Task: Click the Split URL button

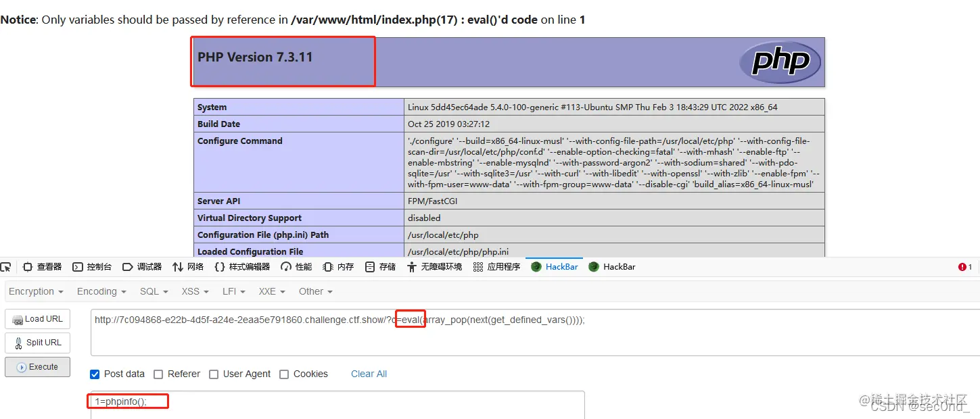Action: coord(37,343)
